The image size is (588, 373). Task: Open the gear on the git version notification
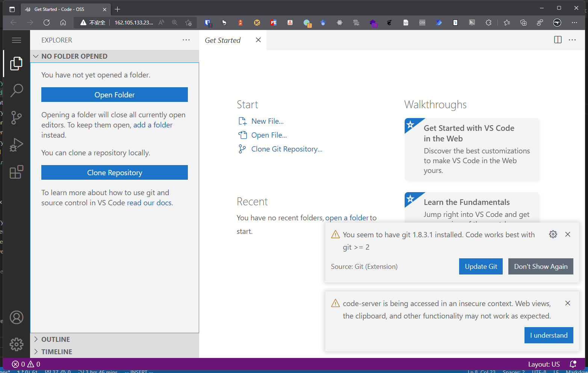point(553,234)
